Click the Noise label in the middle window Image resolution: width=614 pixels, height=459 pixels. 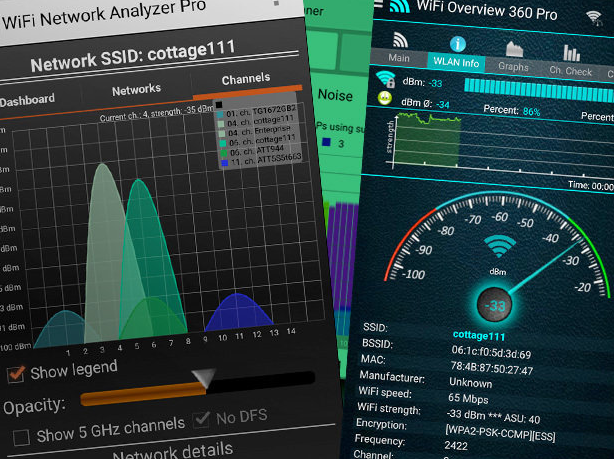point(335,95)
